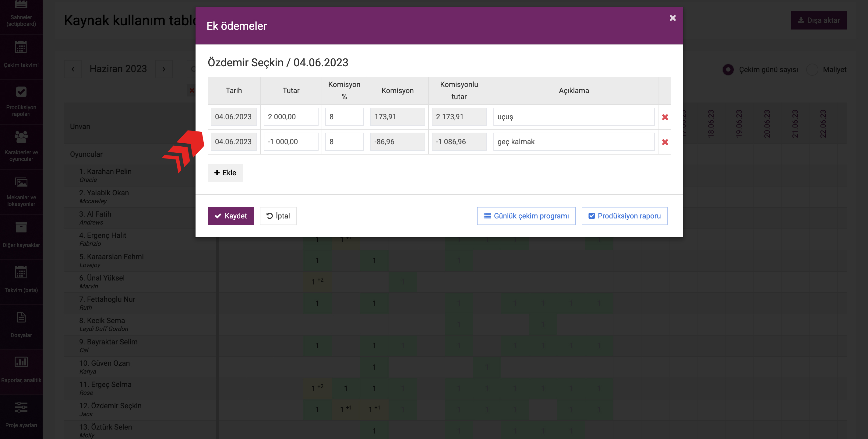Cancel changes with İptal button
The image size is (868, 439).
coord(278,216)
